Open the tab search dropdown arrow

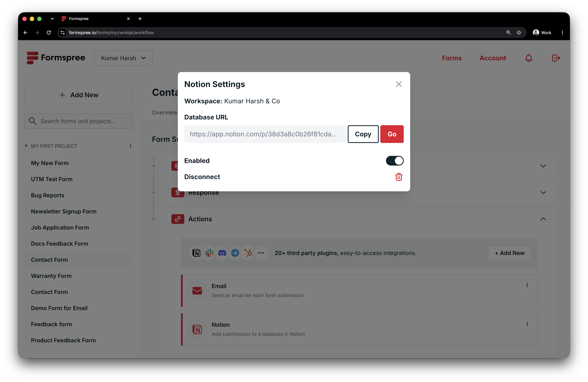pyautogui.click(x=52, y=19)
